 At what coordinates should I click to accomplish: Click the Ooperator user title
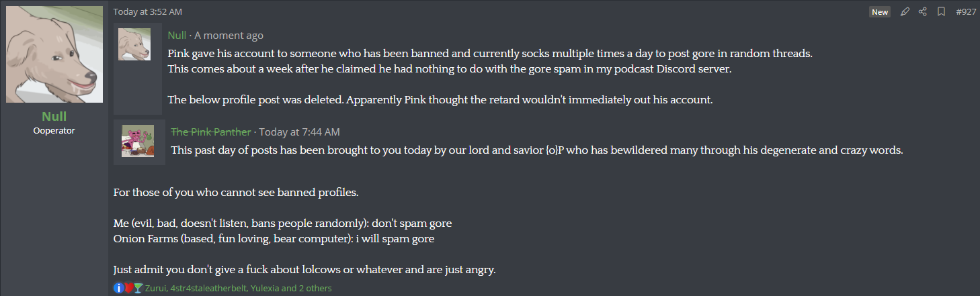point(54,131)
